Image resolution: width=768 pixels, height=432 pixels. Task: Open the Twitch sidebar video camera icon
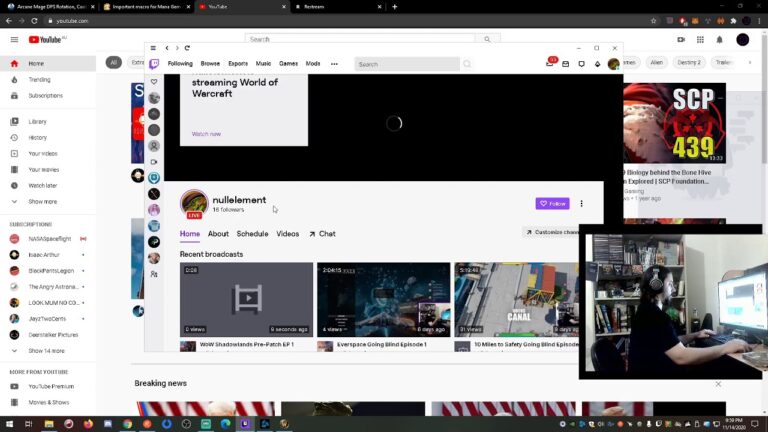[154, 162]
